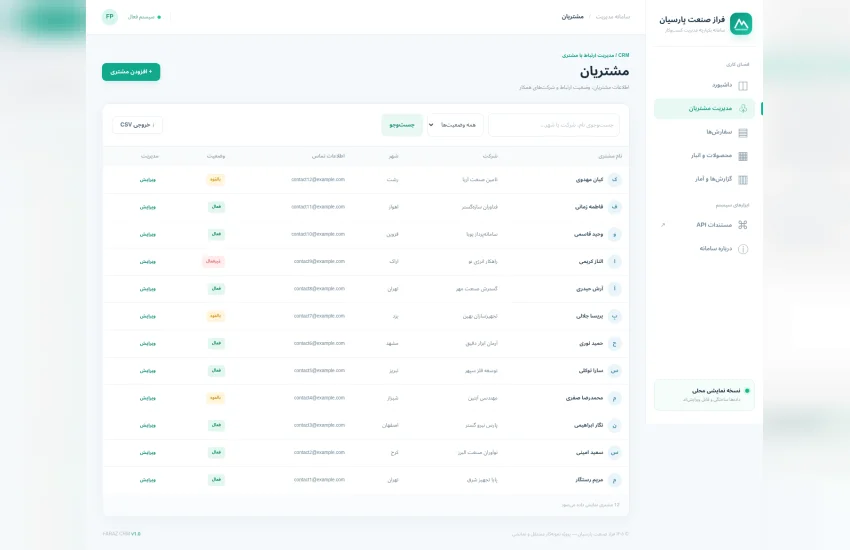Click the FARAZ CRM V1.0 footer text
This screenshot has width=850, height=550.
[121, 534]
